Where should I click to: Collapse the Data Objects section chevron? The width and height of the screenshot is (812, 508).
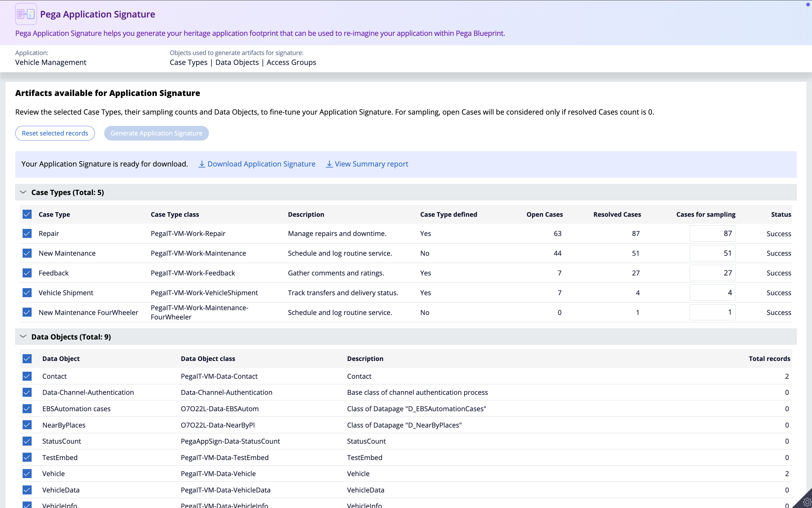pyautogui.click(x=23, y=337)
